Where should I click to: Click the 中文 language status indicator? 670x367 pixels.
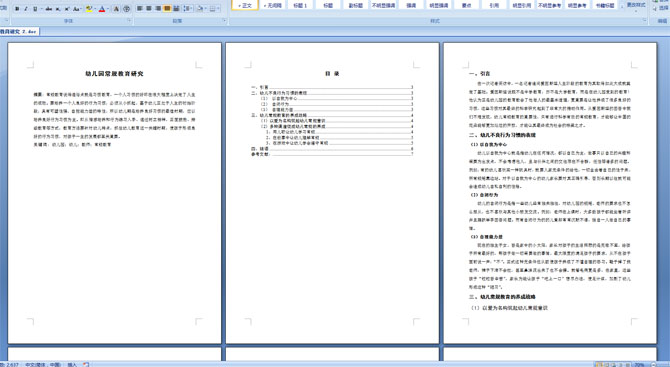tap(43, 364)
